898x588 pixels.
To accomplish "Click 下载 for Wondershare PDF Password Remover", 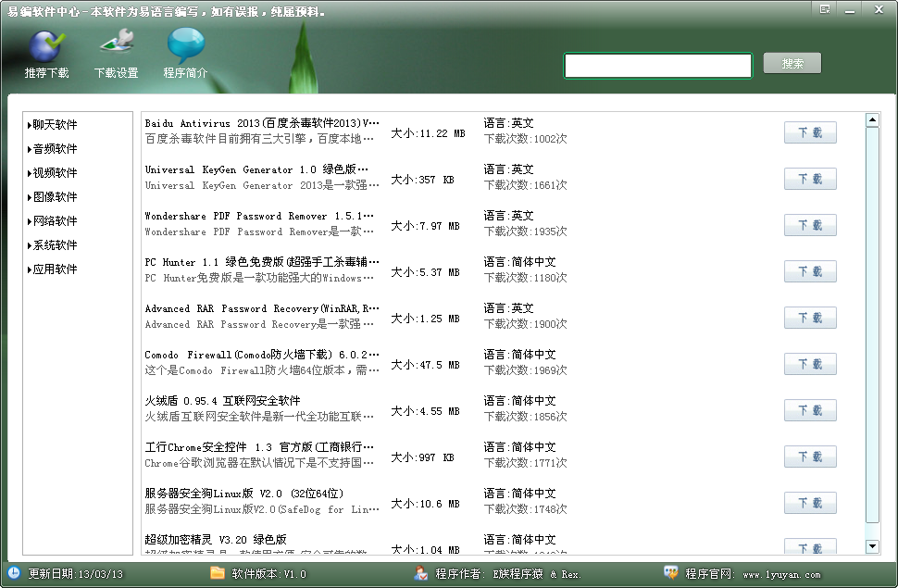I will click(x=810, y=226).
